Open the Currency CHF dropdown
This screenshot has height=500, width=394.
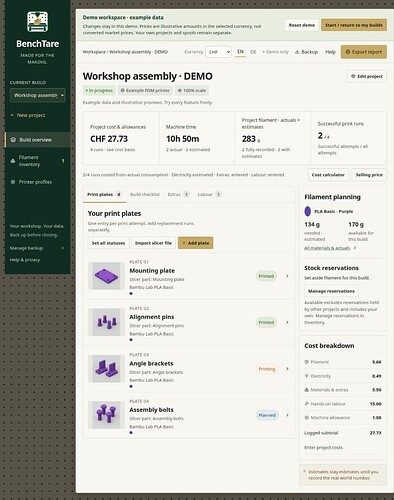[x=218, y=52]
